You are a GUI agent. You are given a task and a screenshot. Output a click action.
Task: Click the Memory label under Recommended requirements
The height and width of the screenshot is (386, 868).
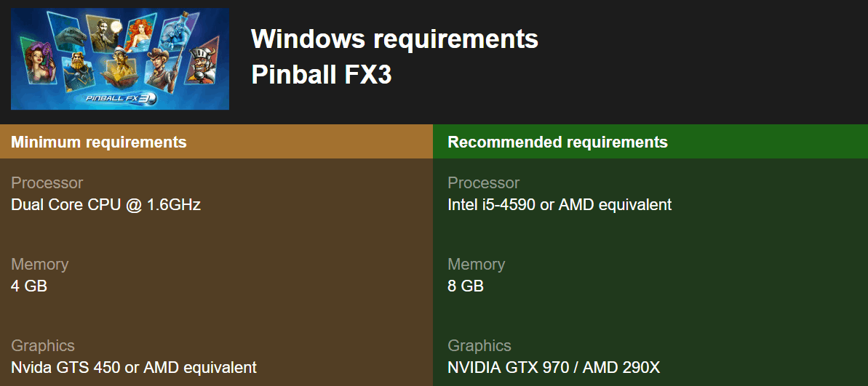477,265
